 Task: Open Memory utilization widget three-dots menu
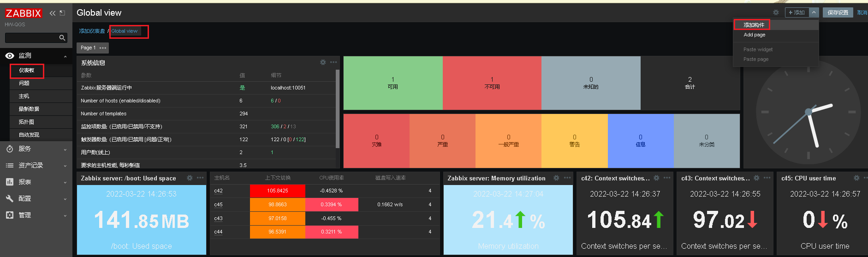tap(567, 178)
